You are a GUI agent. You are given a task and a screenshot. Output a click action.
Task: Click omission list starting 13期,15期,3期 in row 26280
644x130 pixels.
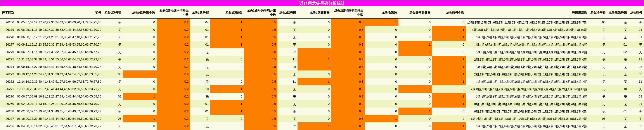527,22
